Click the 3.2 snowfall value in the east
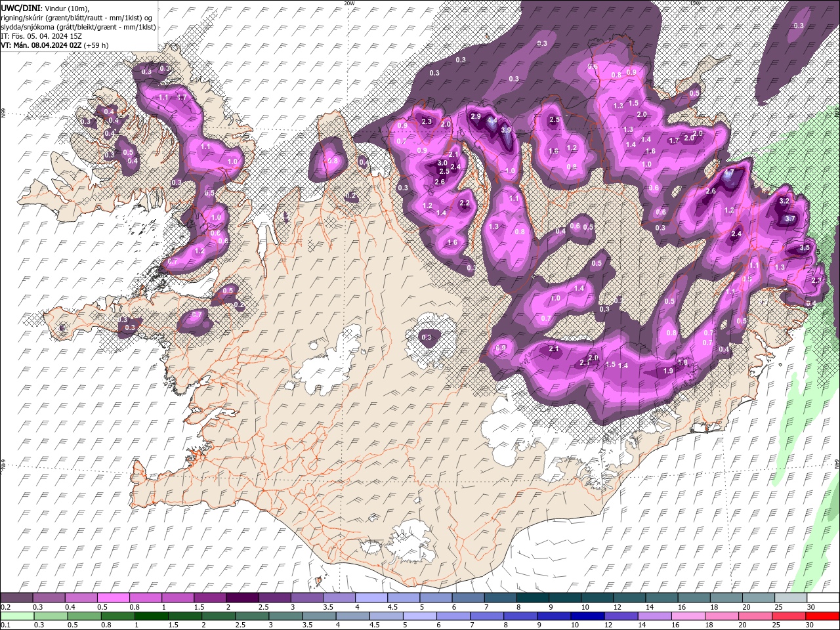This screenshot has height=630, width=840. (x=784, y=201)
